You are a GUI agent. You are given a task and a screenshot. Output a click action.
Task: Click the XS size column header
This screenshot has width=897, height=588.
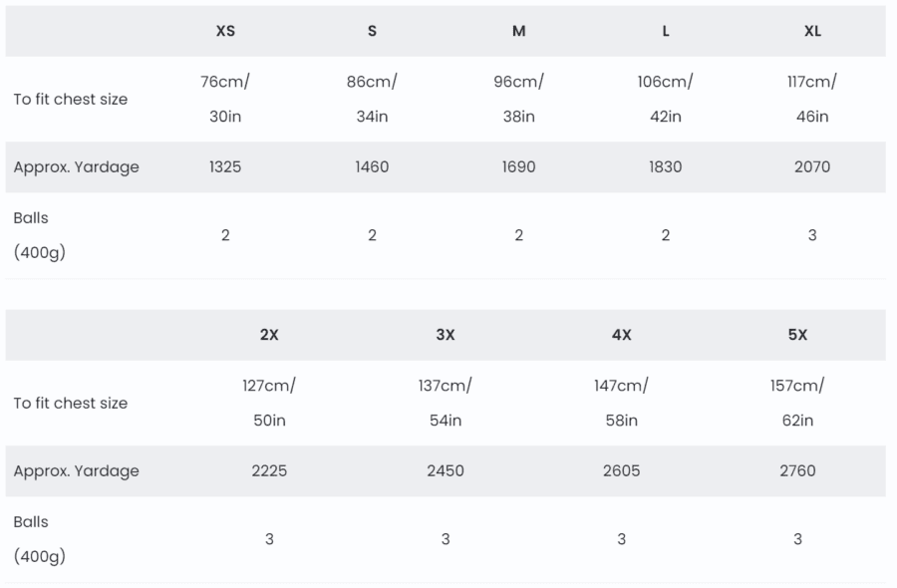[225, 31]
